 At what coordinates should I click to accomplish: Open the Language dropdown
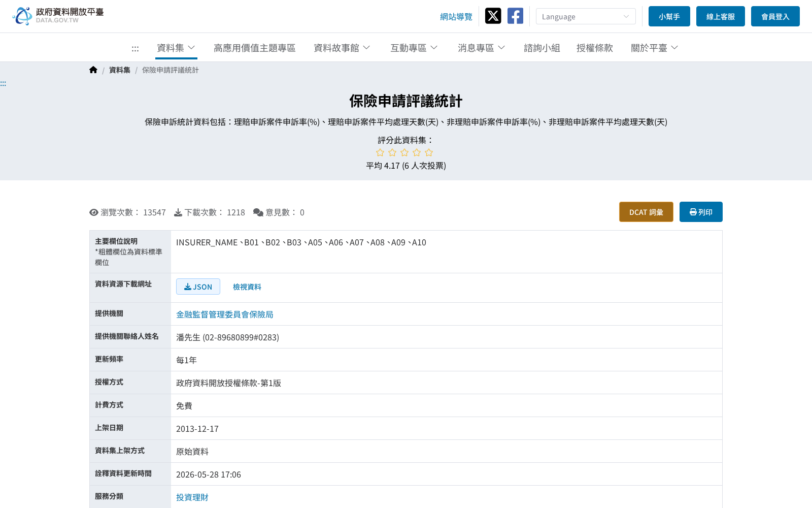coord(586,16)
